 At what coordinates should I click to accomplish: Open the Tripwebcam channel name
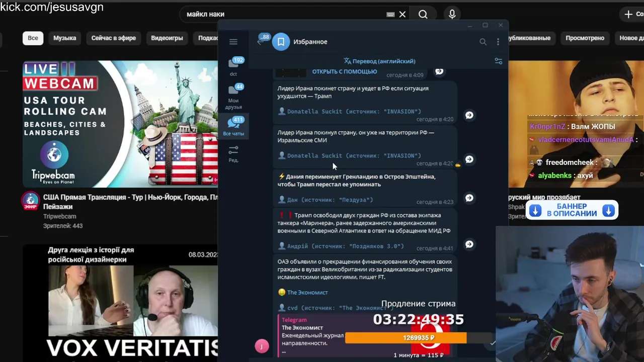59,217
